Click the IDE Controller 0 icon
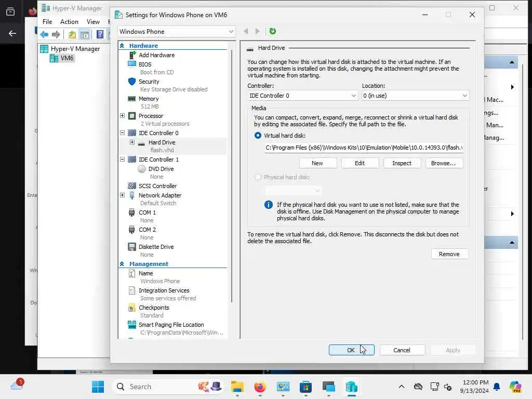This screenshot has height=399, width=532. (x=132, y=133)
